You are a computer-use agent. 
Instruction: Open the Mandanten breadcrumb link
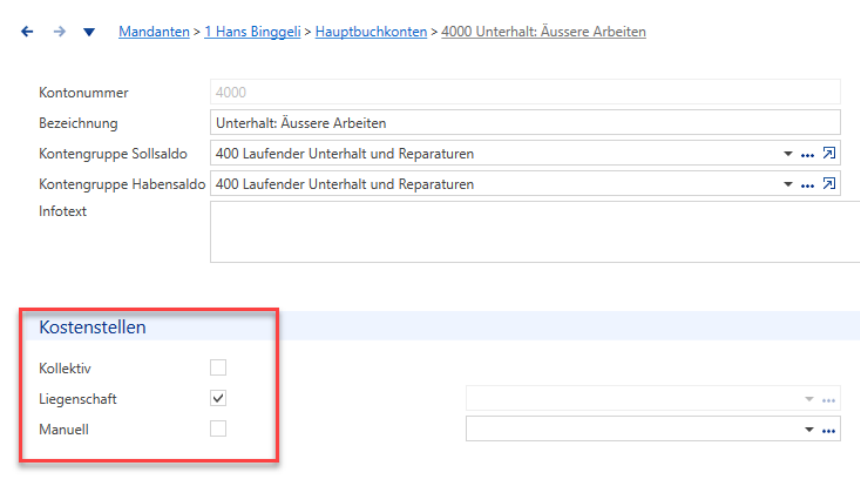tap(154, 32)
